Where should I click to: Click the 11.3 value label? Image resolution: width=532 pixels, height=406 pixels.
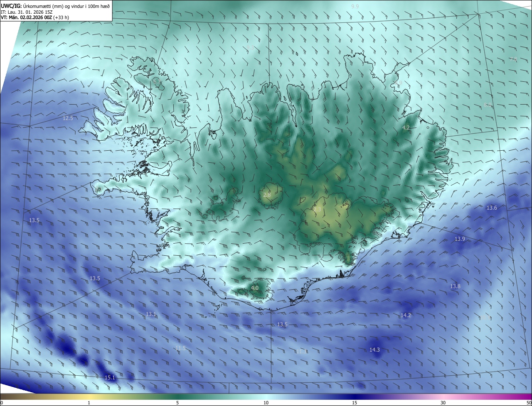(302, 352)
